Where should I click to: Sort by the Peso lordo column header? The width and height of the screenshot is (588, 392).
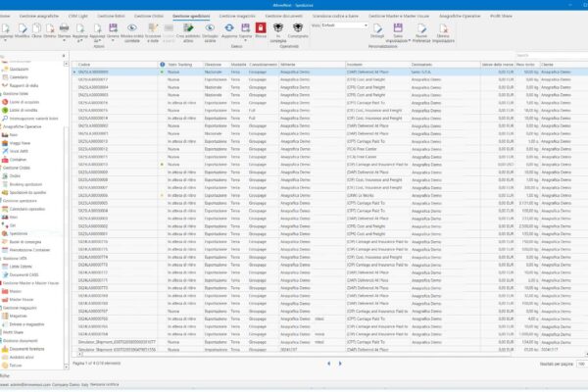(x=527, y=65)
